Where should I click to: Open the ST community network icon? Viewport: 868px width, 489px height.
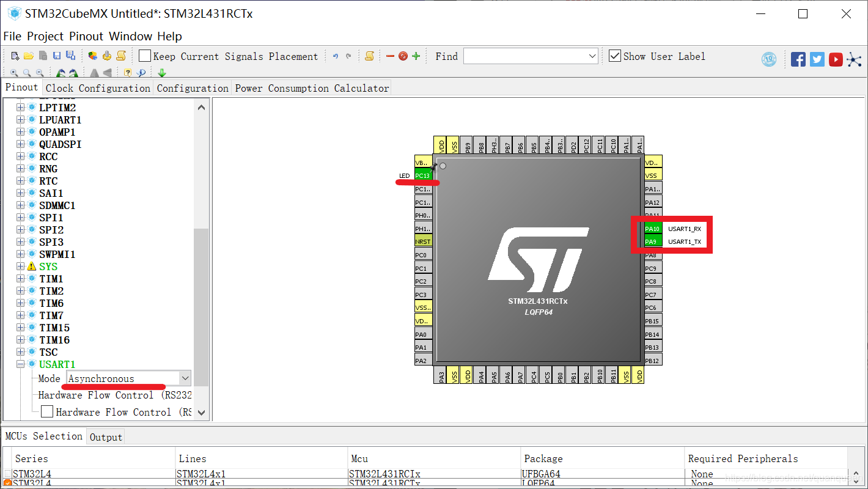[854, 59]
